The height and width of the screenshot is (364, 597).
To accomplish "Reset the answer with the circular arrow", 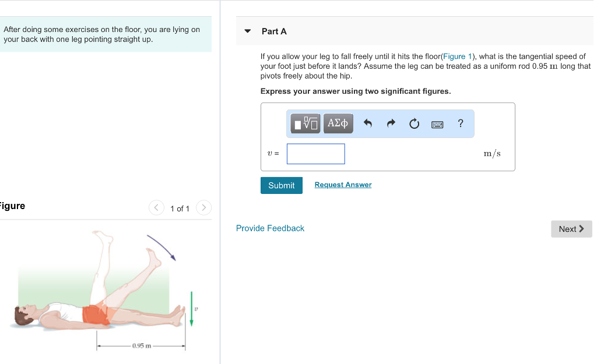I will tap(414, 123).
